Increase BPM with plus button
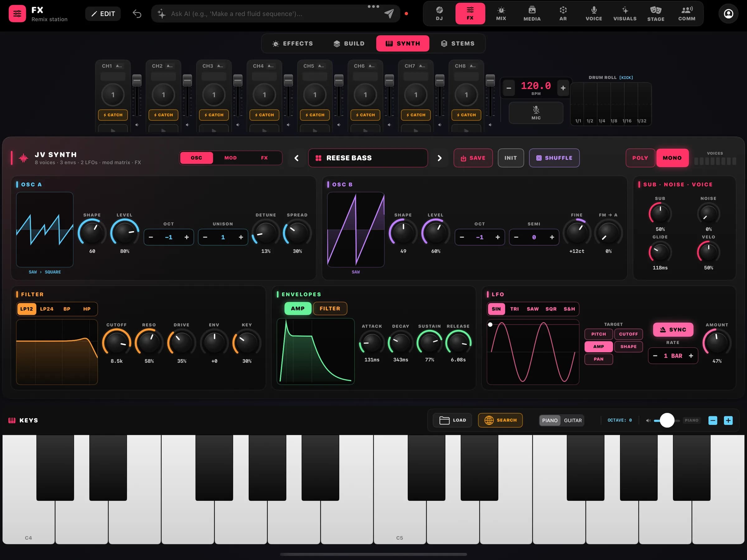 tap(563, 88)
